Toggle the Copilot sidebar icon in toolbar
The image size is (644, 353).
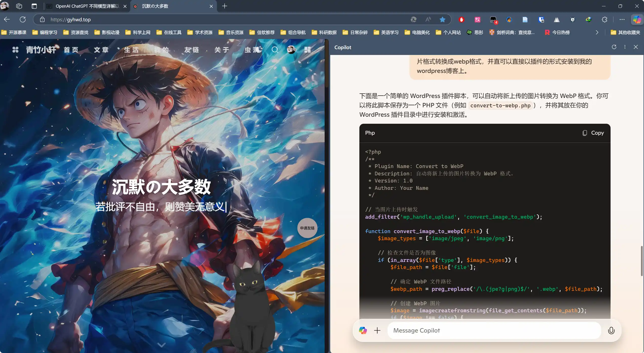point(637,19)
